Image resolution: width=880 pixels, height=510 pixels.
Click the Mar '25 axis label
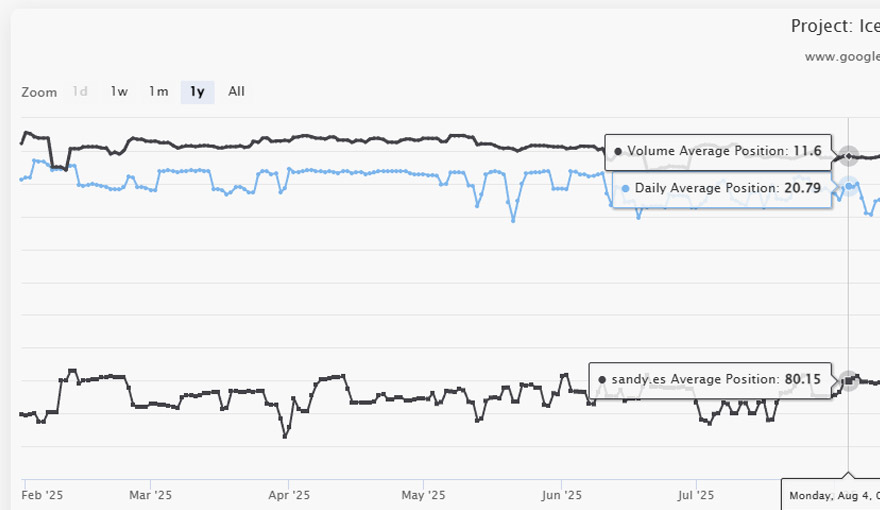point(151,495)
